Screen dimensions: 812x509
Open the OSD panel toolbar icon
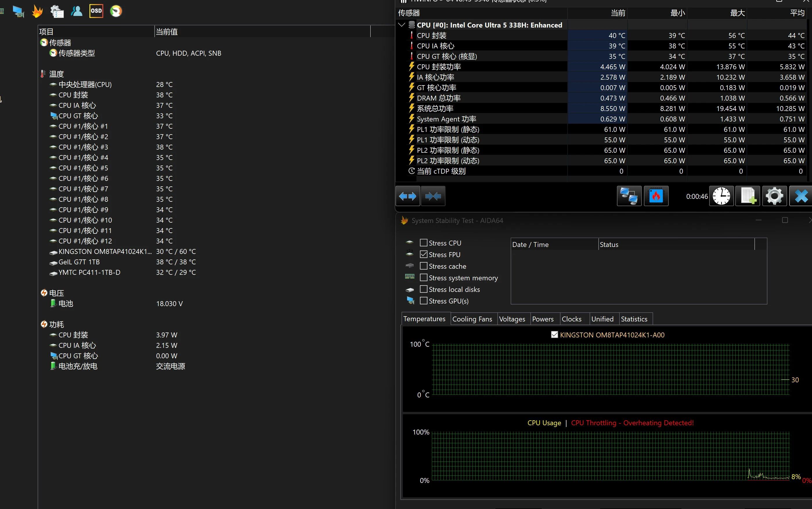[x=96, y=11]
